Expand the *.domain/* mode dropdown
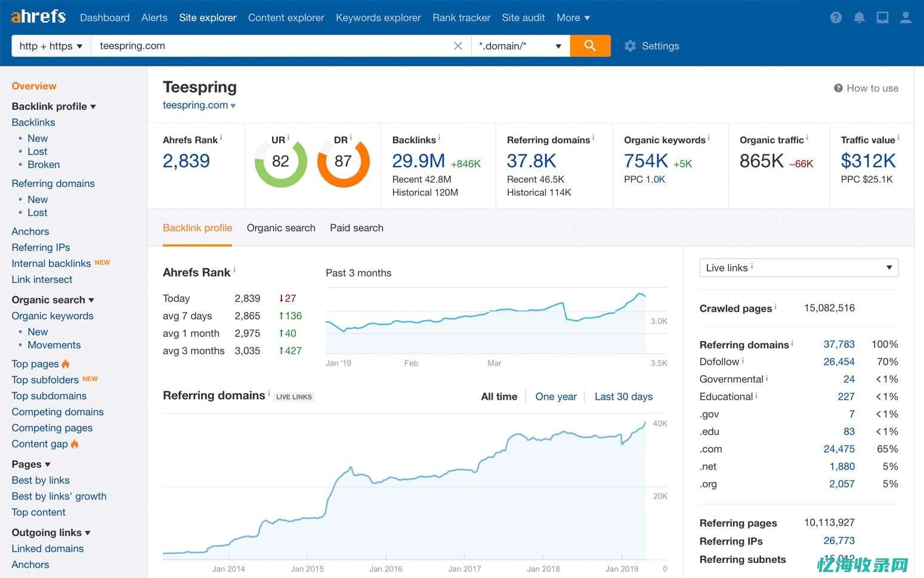The width and height of the screenshot is (924, 578). coord(520,46)
